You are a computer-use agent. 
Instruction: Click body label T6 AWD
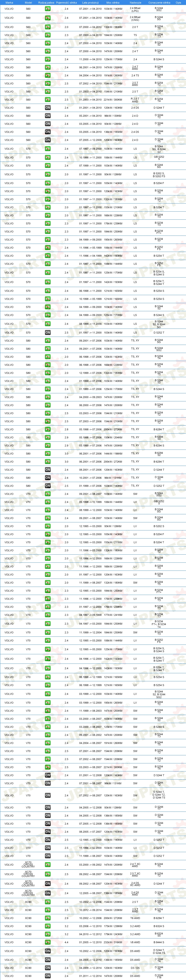click(135, 918)
